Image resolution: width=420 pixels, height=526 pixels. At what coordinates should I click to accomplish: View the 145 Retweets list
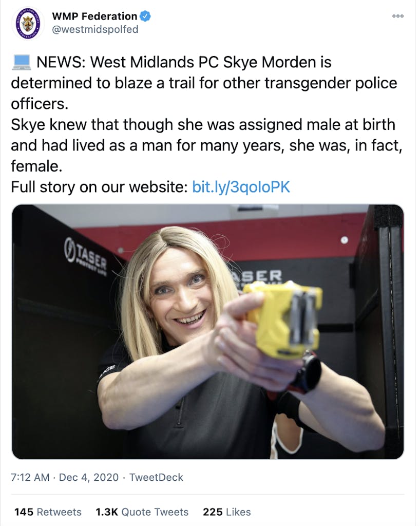48,512
